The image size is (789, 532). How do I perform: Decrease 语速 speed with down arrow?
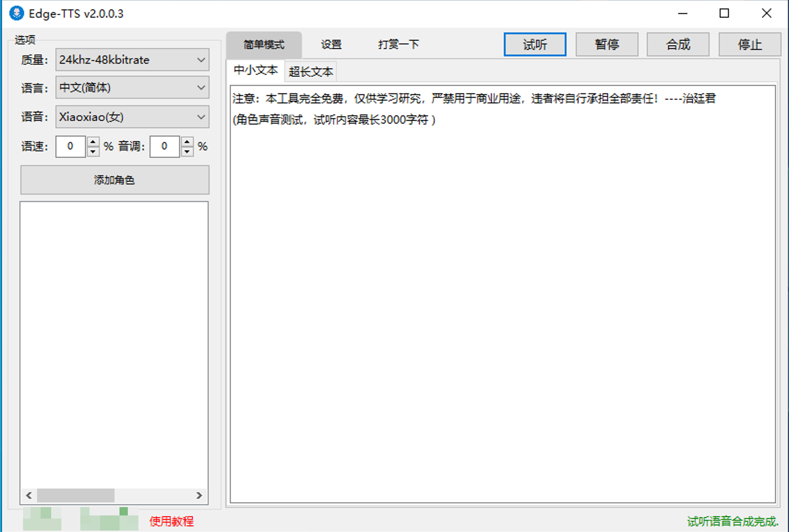pyautogui.click(x=93, y=152)
